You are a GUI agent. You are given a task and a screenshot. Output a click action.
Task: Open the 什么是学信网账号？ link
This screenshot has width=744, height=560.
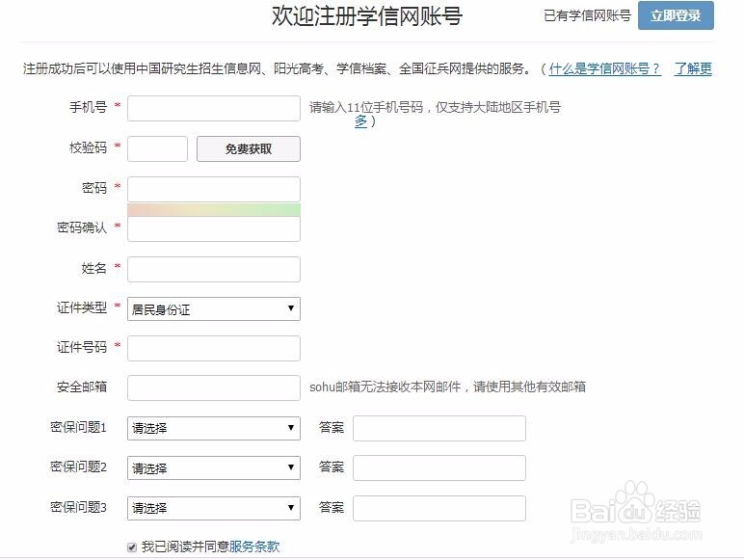(605, 69)
